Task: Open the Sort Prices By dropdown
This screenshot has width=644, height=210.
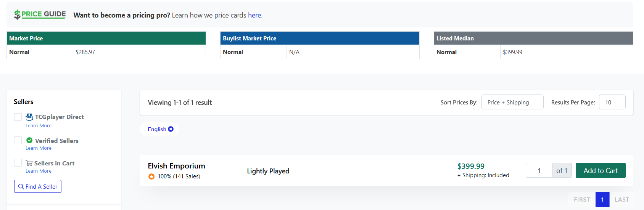Action: tap(512, 102)
